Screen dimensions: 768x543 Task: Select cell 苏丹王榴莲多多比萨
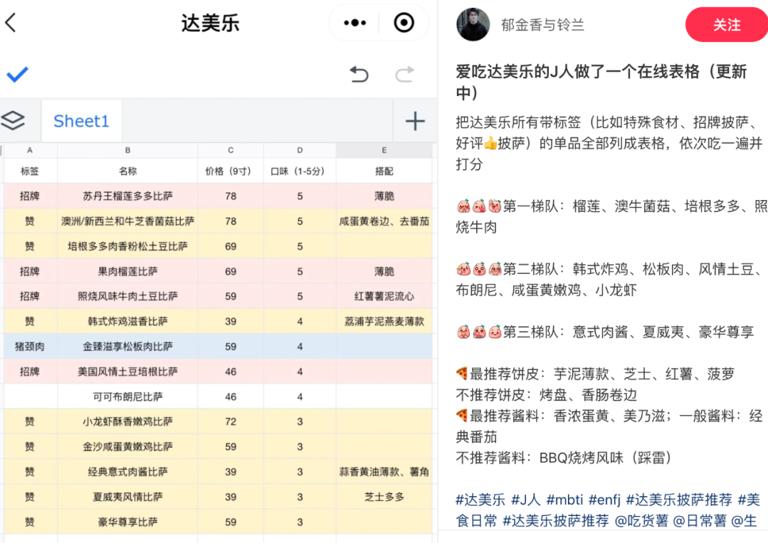[x=128, y=196]
